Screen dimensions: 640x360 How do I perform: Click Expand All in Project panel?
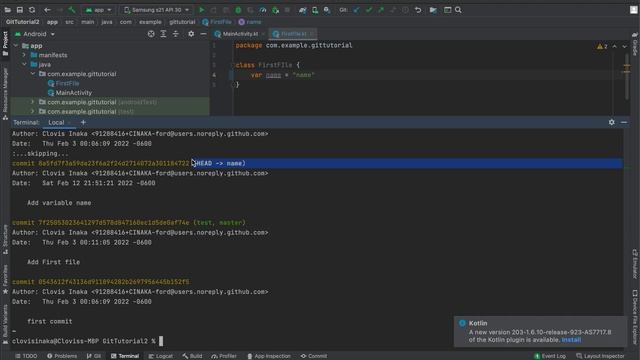pos(163,34)
